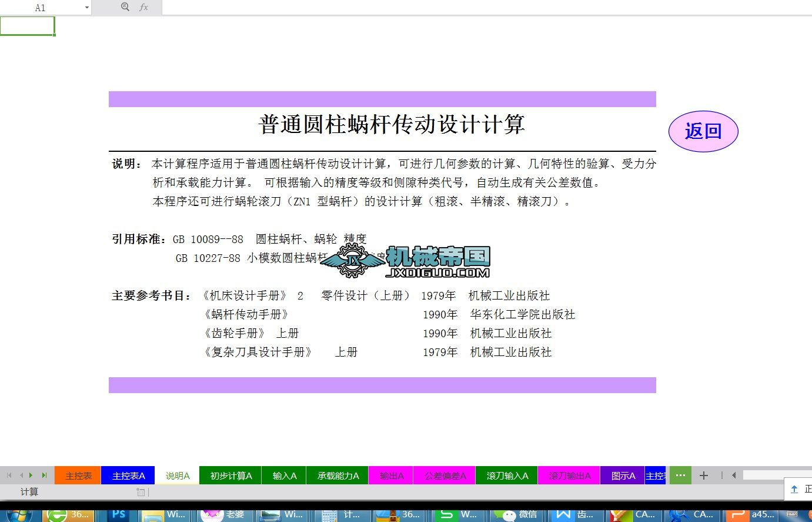Screen dimensions: 812x522
Task: Add a new sheet with plus button
Action: pyautogui.click(x=704, y=475)
